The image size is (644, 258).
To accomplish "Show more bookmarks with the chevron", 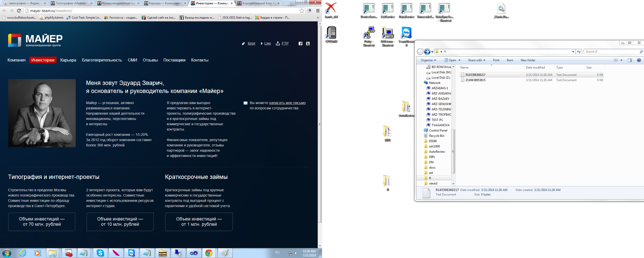I will click(318, 18).
